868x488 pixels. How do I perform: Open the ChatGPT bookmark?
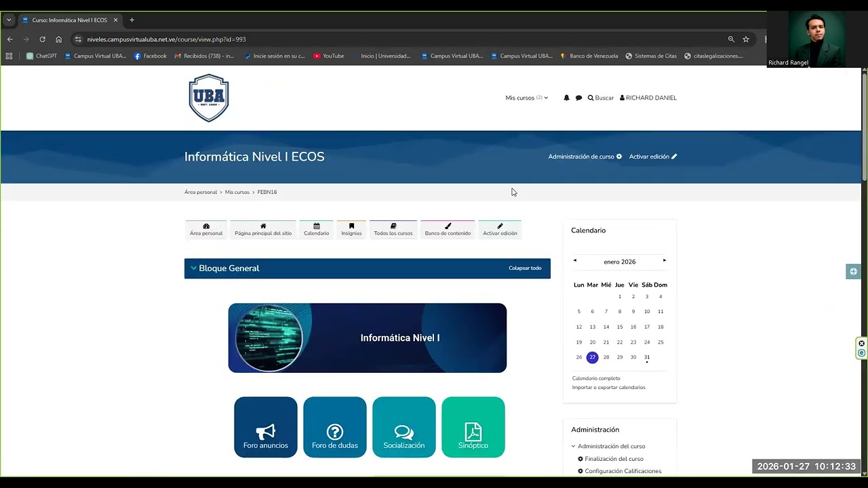41,56
